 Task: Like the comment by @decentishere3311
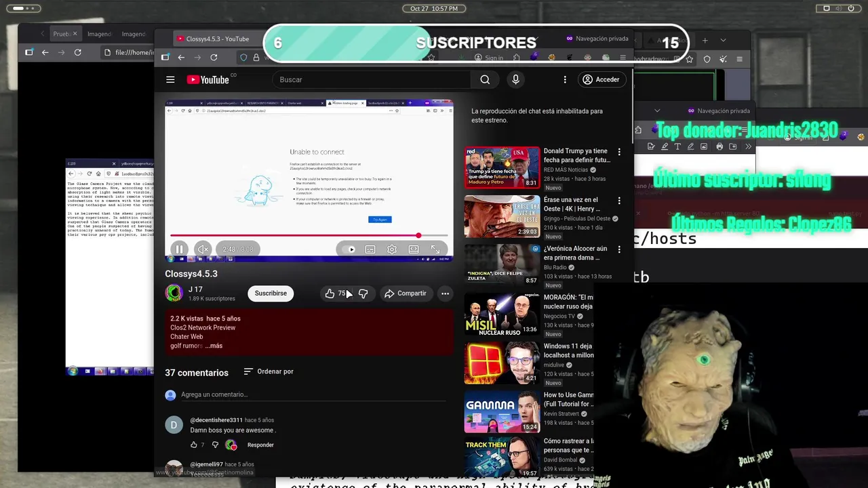click(x=194, y=445)
